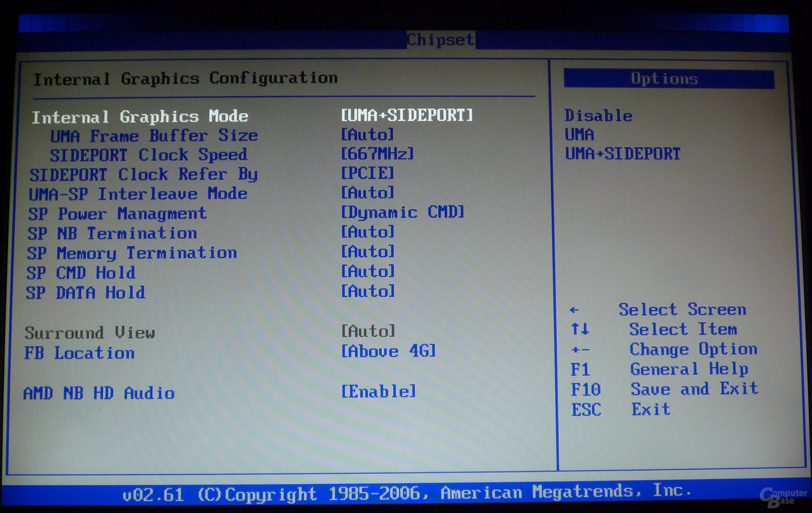
Task: Select the FB Location setting
Action: (x=80, y=353)
